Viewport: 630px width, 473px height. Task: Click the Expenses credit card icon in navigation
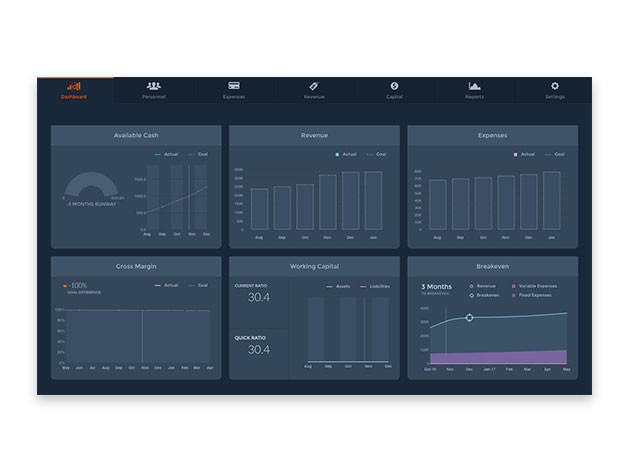click(x=234, y=86)
